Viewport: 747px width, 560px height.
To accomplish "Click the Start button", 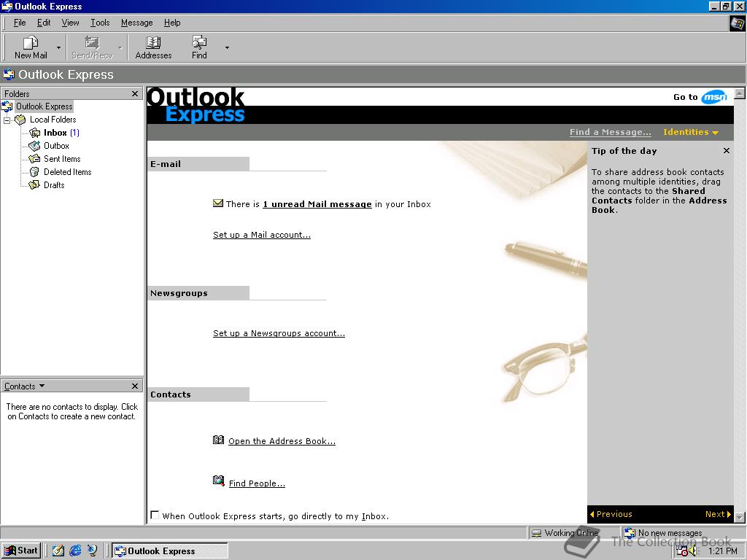I will tap(21, 551).
